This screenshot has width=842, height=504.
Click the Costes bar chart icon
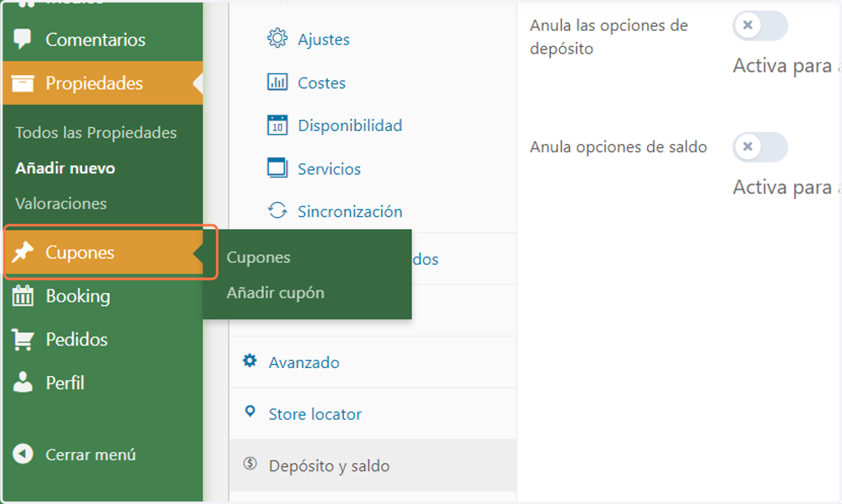[278, 82]
